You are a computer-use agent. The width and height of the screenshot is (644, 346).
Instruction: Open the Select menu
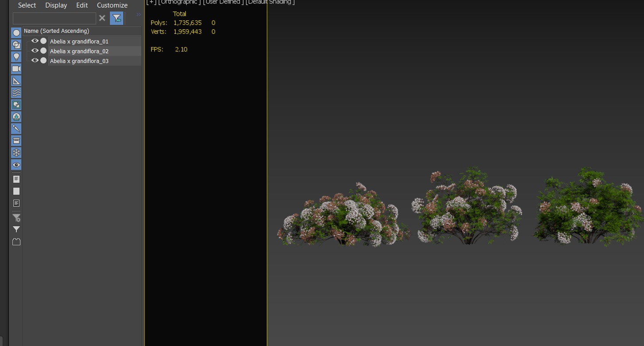pyautogui.click(x=27, y=5)
